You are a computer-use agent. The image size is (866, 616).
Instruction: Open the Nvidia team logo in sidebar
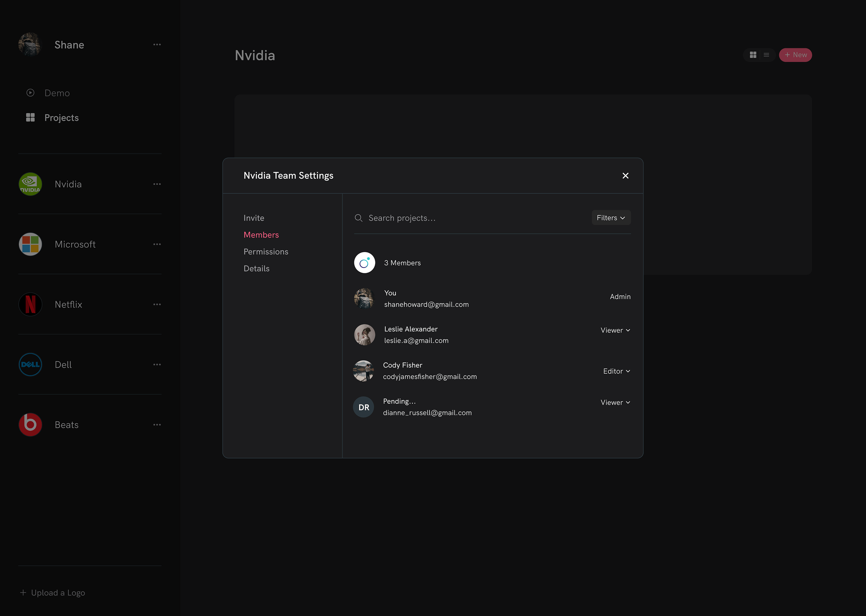coord(30,184)
